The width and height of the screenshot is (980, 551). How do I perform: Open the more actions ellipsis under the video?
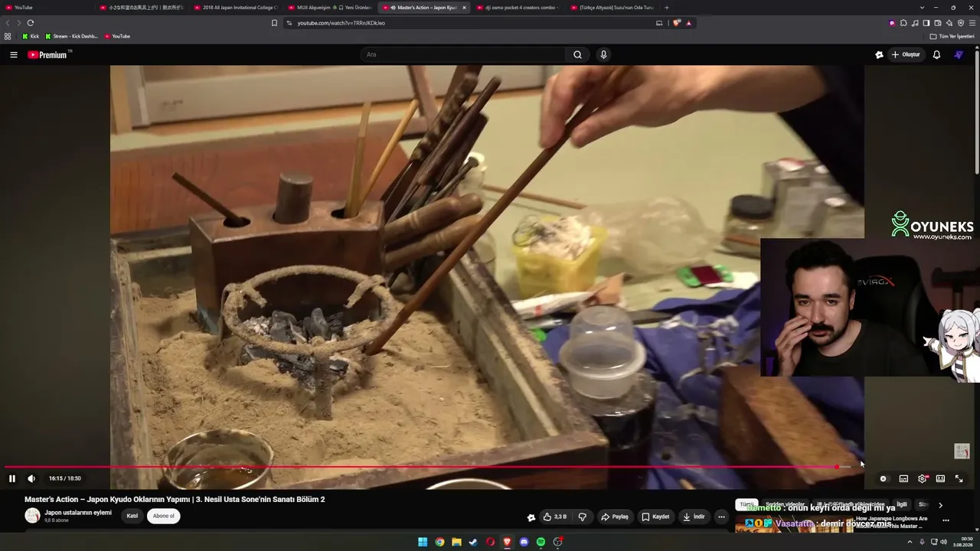point(721,517)
